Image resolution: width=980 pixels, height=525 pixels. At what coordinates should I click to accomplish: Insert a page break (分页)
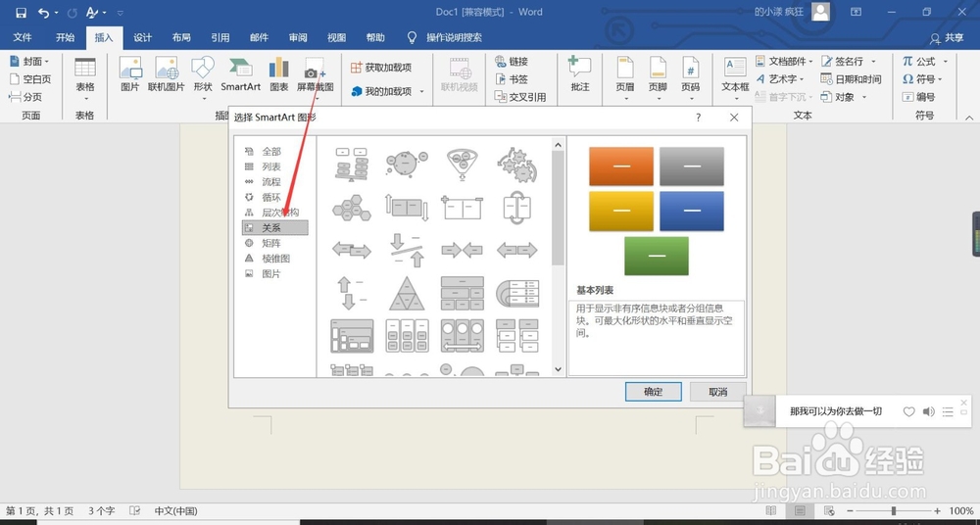click(x=25, y=97)
